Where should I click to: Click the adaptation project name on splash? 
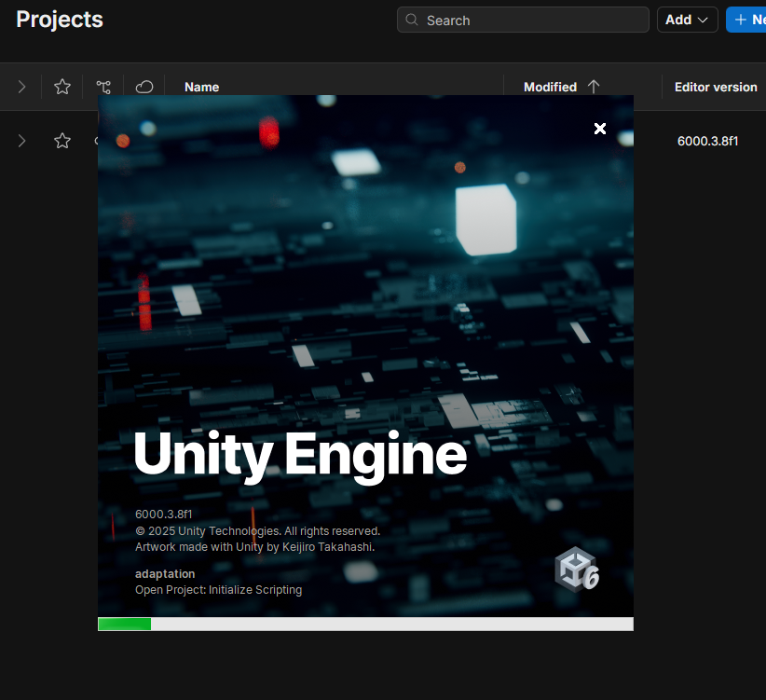coord(165,574)
